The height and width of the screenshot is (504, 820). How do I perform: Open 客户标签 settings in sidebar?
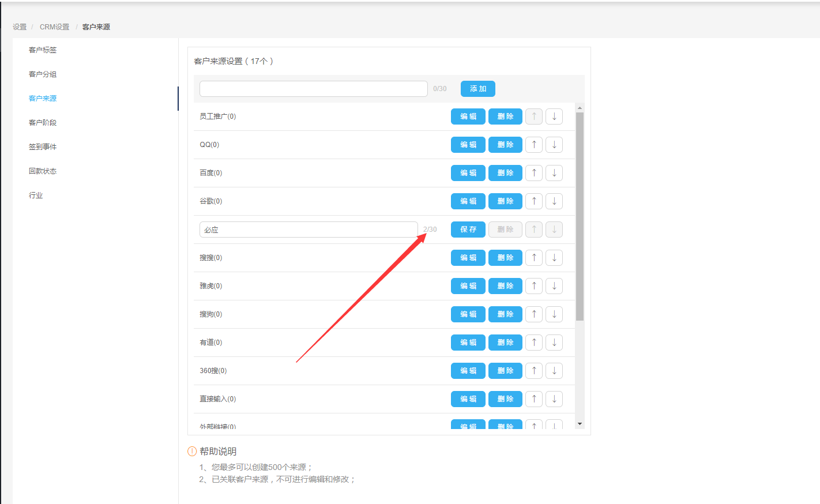coord(43,50)
